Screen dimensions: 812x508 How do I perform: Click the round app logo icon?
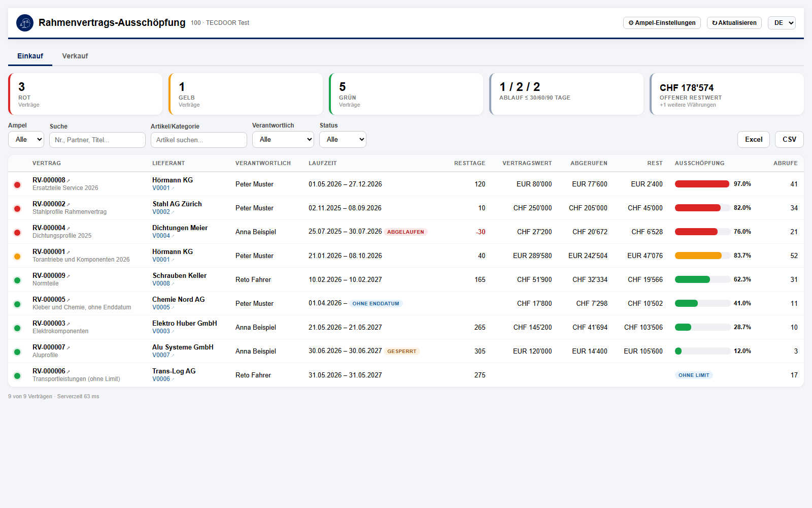25,23
